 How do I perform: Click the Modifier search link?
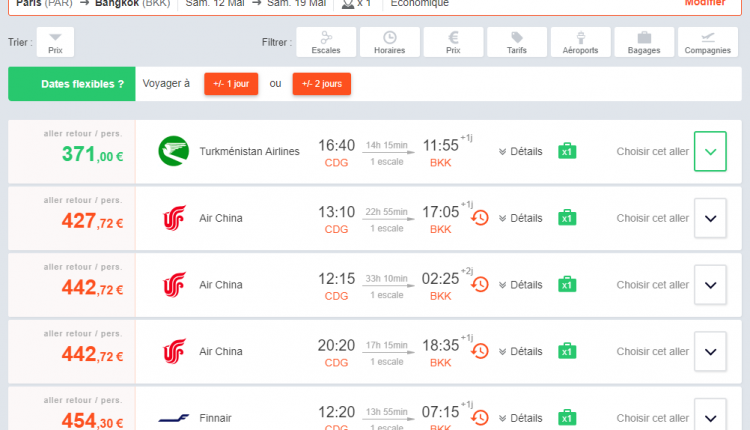coord(704,3)
